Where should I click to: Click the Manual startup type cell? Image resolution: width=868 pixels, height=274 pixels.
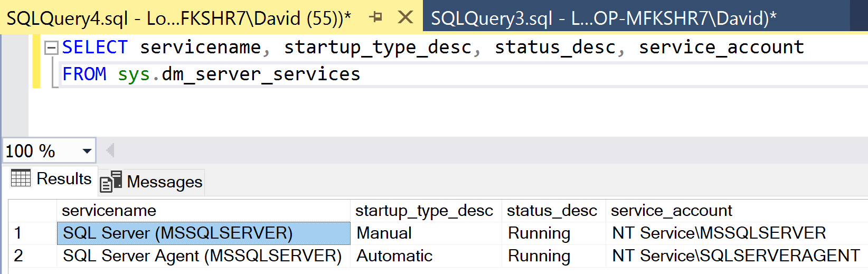pos(384,233)
